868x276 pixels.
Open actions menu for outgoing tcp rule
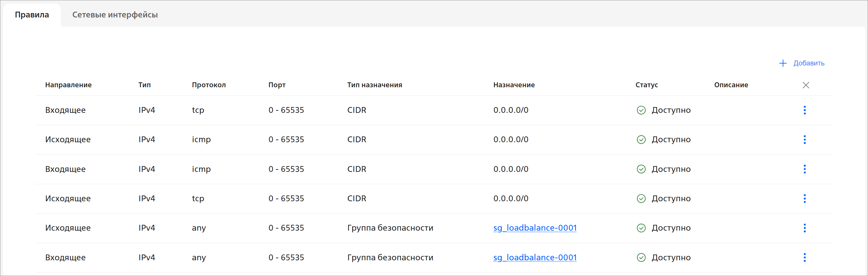pos(804,199)
